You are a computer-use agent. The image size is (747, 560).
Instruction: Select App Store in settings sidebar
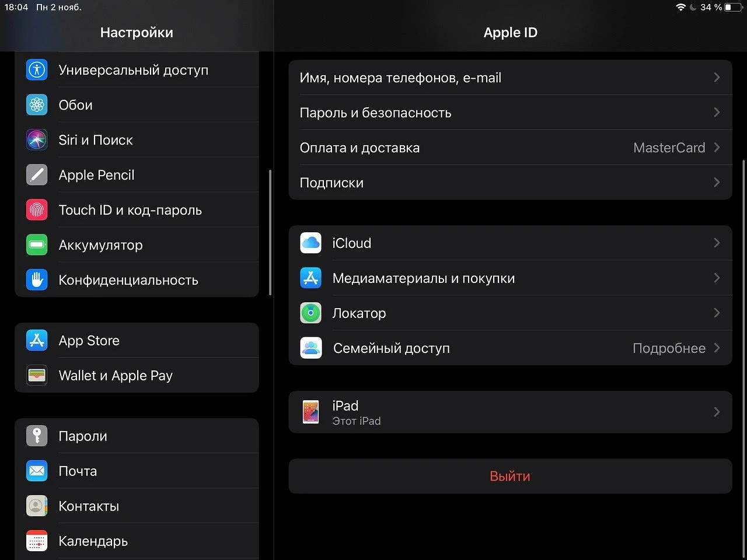tap(137, 340)
